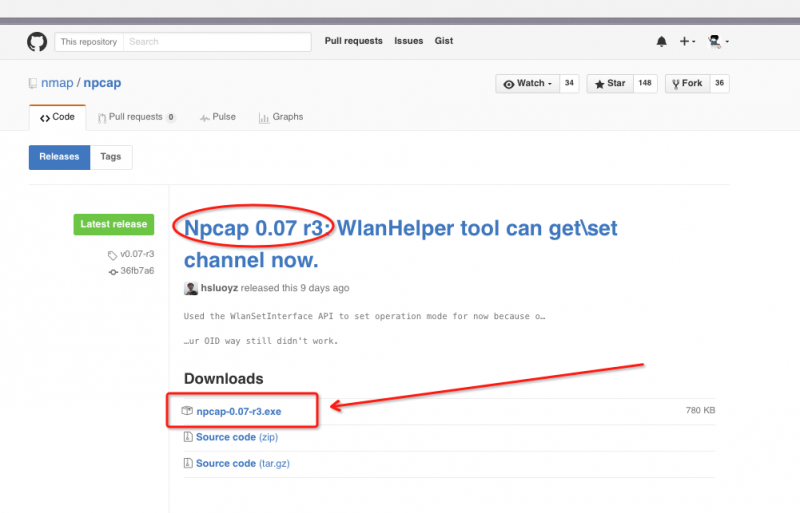The height and width of the screenshot is (513, 800).
Task: Click the repository book icon beside nmap
Action: [33, 83]
